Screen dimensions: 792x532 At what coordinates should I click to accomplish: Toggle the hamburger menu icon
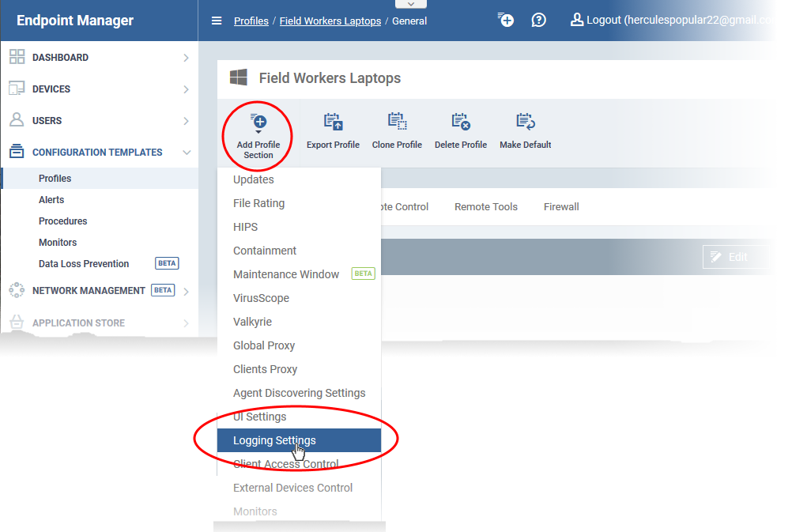(x=217, y=21)
